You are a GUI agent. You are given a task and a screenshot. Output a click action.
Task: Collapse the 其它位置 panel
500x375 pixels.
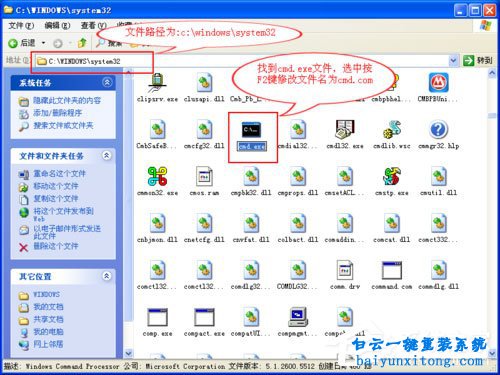tap(107, 276)
